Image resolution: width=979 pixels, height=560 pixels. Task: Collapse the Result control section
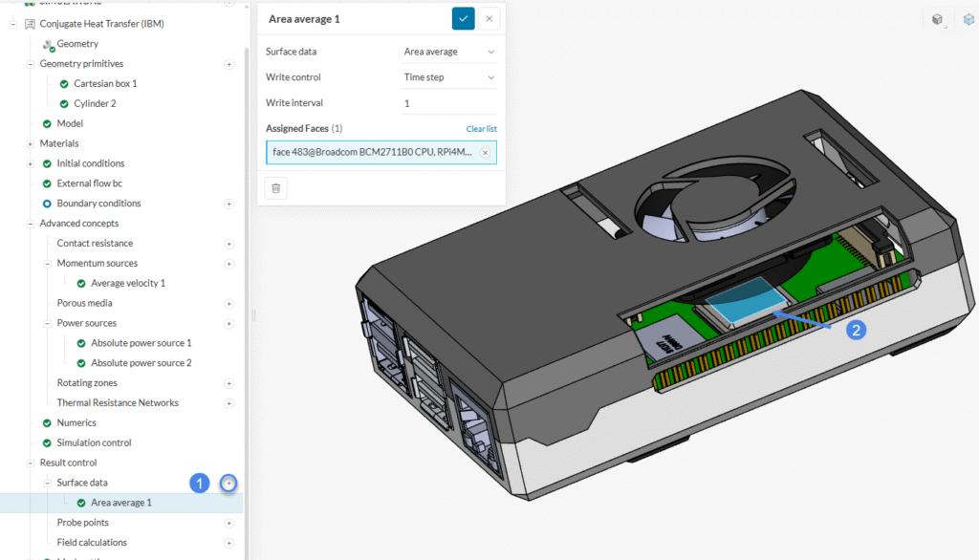click(31, 463)
